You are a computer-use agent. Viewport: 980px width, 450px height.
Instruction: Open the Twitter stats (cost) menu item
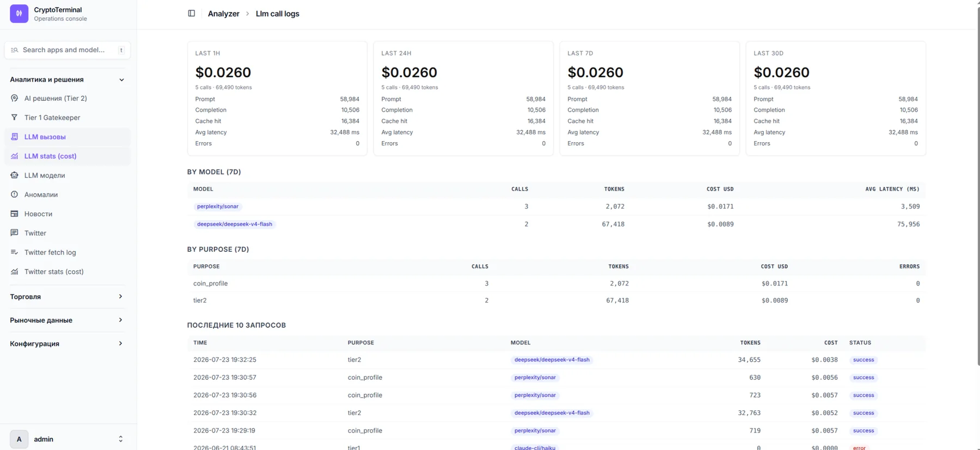[68, 272]
